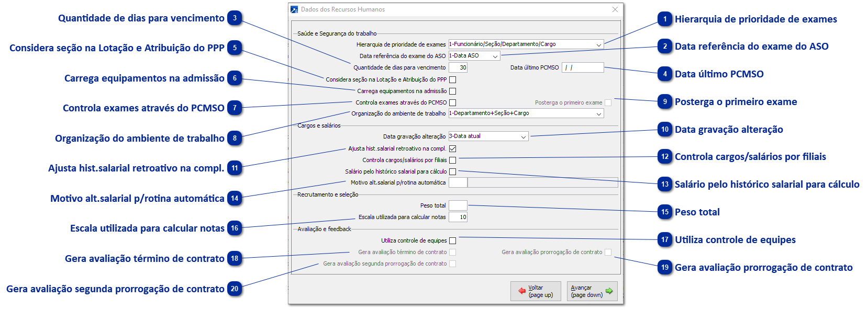The height and width of the screenshot is (310, 868).
Task: Click the Avançar green arrow icon
Action: [x=609, y=291]
